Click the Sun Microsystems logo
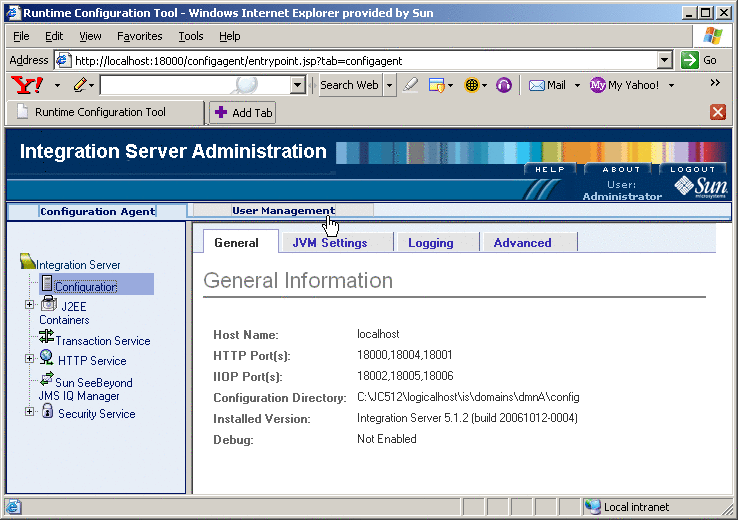The width and height of the screenshot is (738, 520). [701, 187]
